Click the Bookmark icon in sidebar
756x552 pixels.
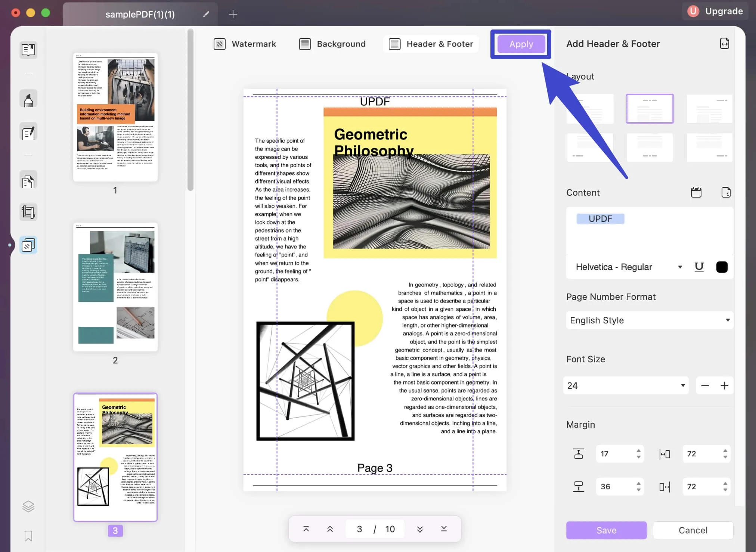pyautogui.click(x=28, y=536)
